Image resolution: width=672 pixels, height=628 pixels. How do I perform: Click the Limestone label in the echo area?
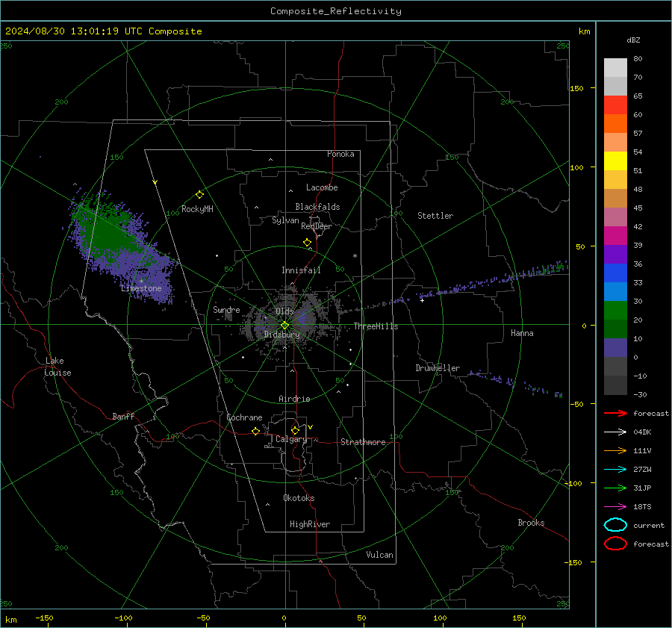pos(141,288)
